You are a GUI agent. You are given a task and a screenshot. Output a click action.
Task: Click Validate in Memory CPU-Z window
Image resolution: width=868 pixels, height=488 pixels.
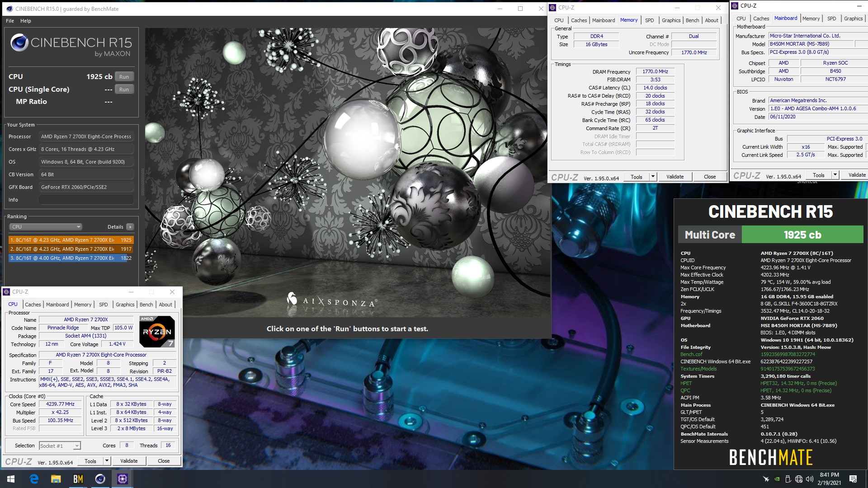point(675,177)
